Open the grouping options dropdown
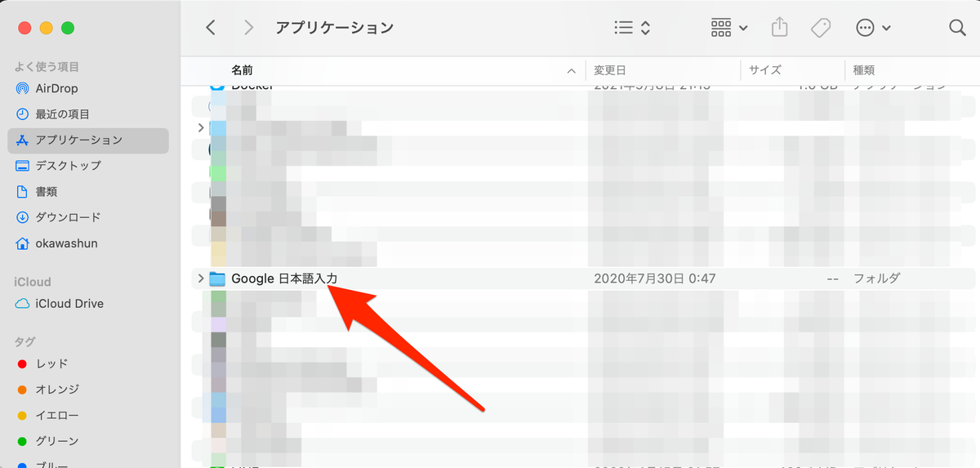Screen dimensions: 980x468 pos(728,28)
